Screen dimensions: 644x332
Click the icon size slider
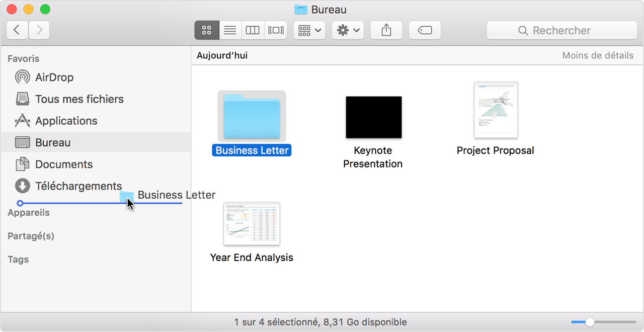pos(604,322)
